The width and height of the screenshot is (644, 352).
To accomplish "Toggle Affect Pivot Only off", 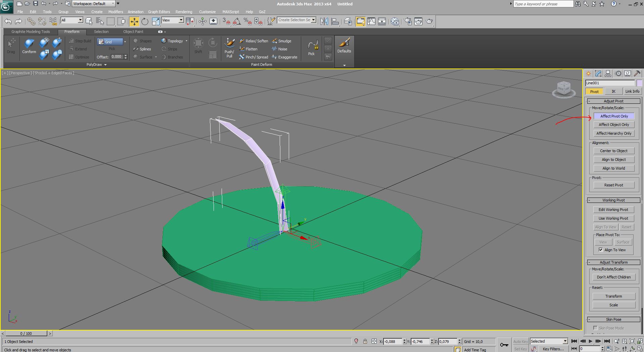I will [614, 116].
